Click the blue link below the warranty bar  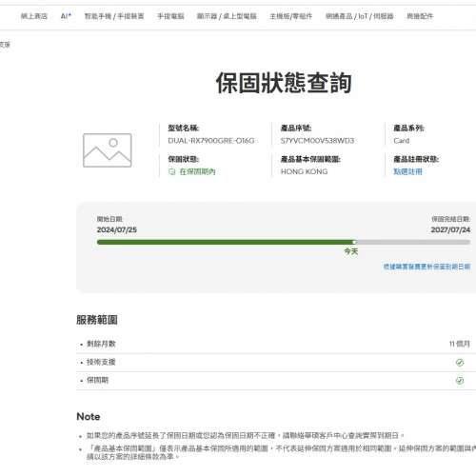click(426, 267)
